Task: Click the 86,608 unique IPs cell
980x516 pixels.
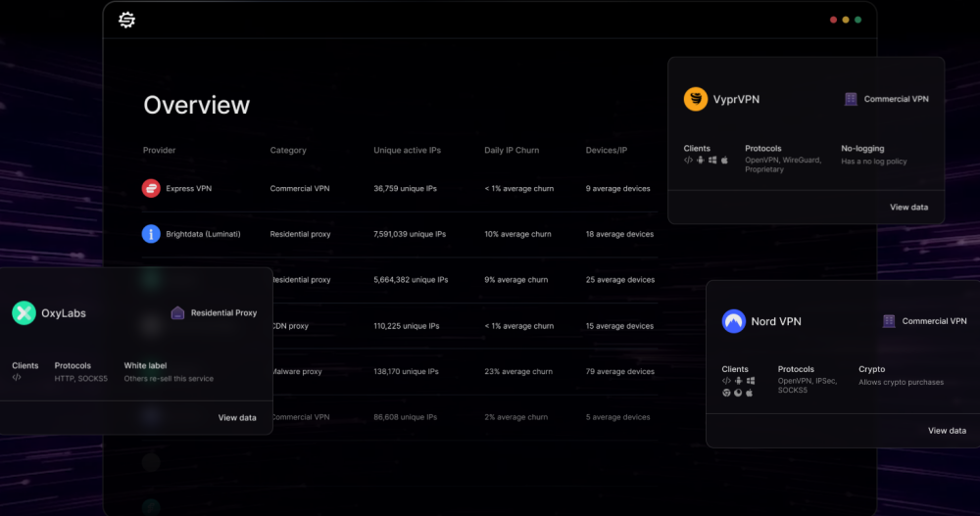Action: [x=405, y=417]
